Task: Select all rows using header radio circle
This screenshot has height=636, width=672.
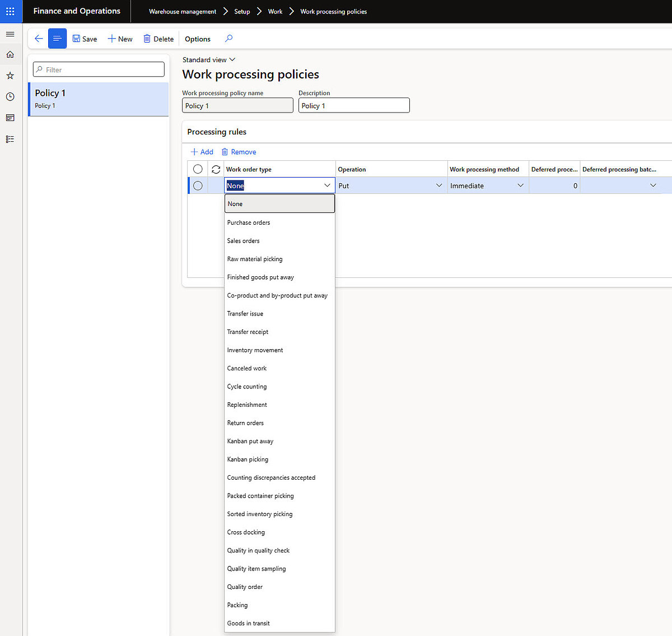Action: [x=198, y=169]
